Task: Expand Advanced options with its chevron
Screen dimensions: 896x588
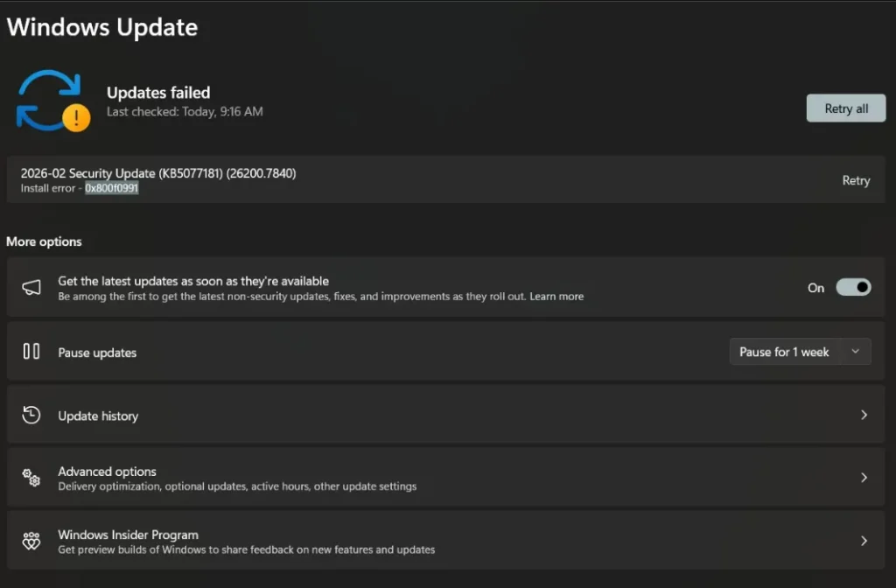Action: 863,478
